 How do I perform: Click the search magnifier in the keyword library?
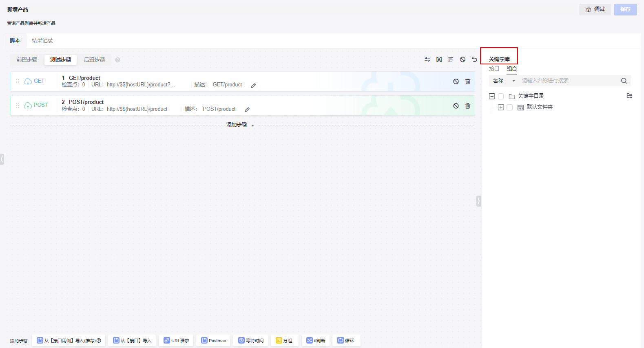(x=624, y=81)
